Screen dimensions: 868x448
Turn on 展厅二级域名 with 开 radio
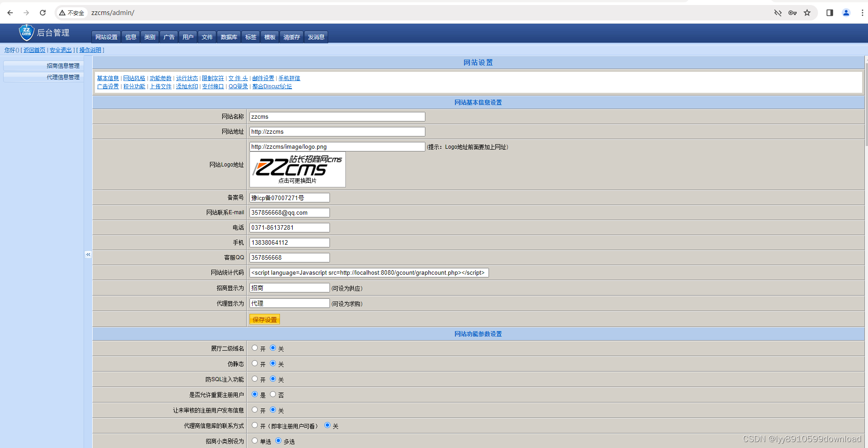pos(255,348)
